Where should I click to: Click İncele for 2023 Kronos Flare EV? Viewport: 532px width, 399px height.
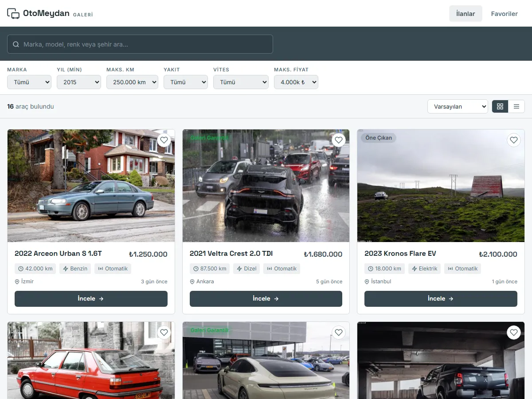(x=441, y=299)
